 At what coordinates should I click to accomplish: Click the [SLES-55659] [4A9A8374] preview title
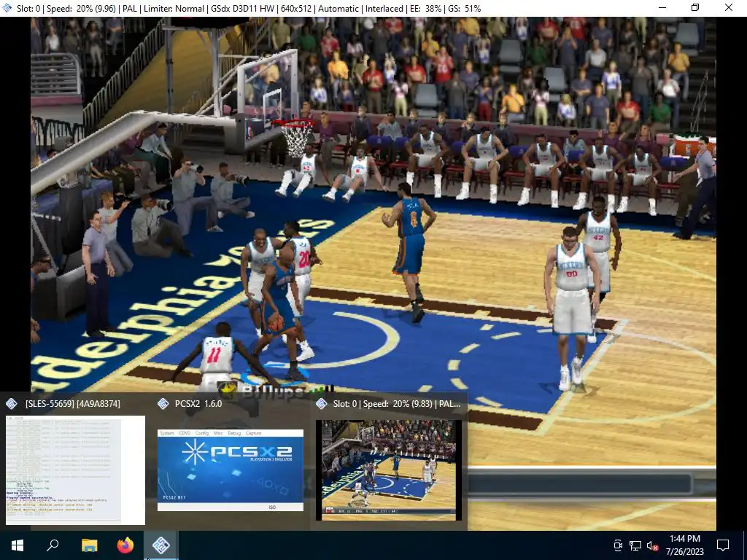pos(72,404)
